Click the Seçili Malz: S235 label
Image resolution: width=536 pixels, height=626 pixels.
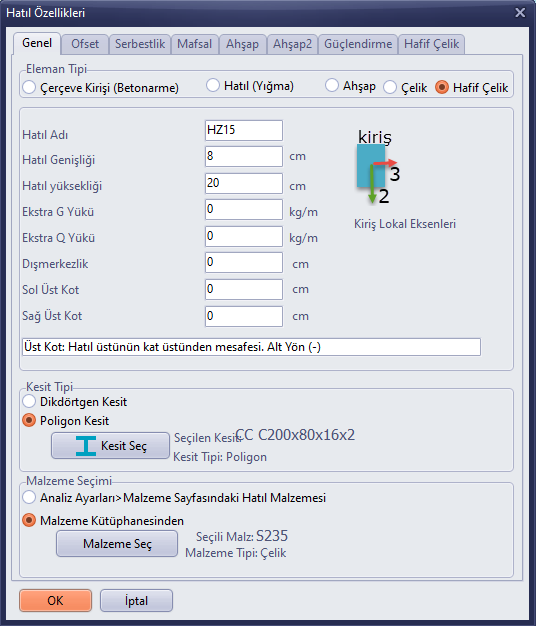[242, 536]
